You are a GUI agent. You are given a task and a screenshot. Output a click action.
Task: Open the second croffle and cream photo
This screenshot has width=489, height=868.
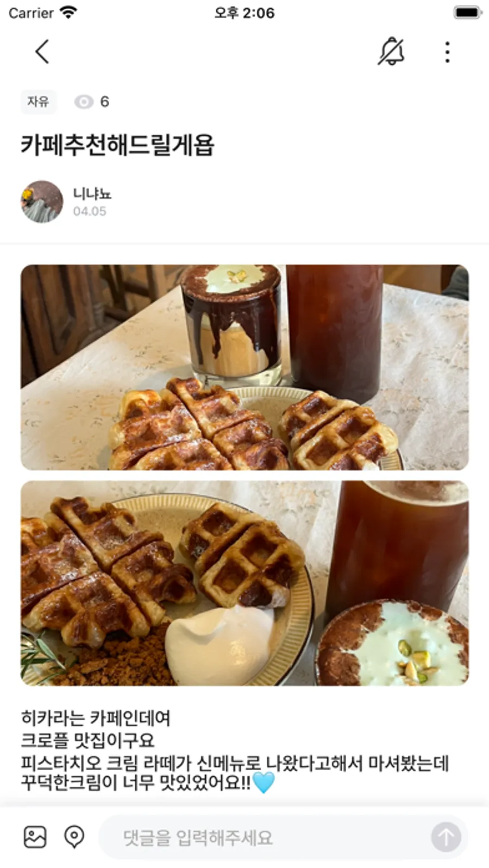244,583
